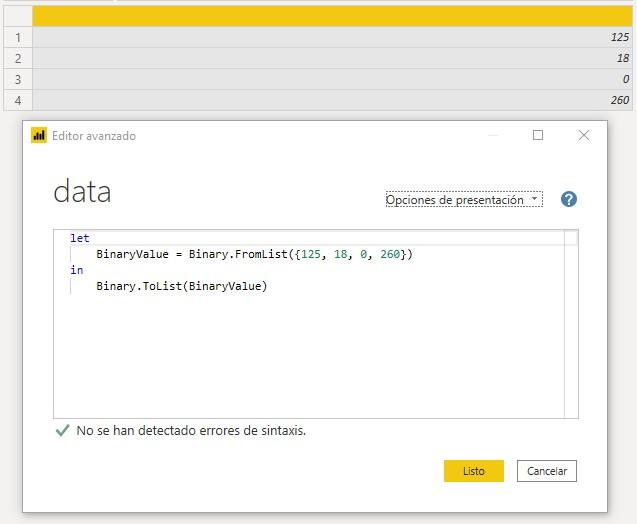This screenshot has height=524, width=637.
Task: Select row number 3 in the table
Action: pos(17,79)
